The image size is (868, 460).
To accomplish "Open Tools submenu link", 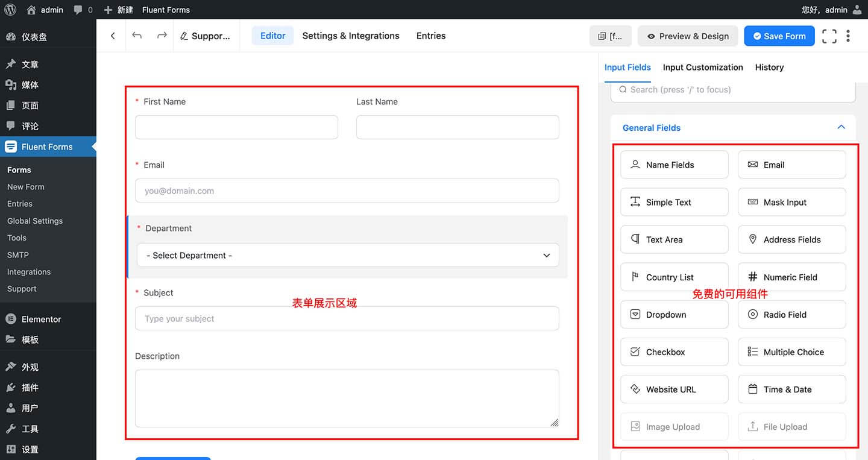I will pos(17,238).
